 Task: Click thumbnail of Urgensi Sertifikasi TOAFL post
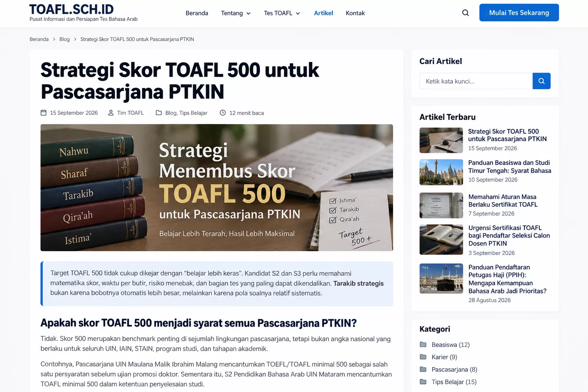441,240
